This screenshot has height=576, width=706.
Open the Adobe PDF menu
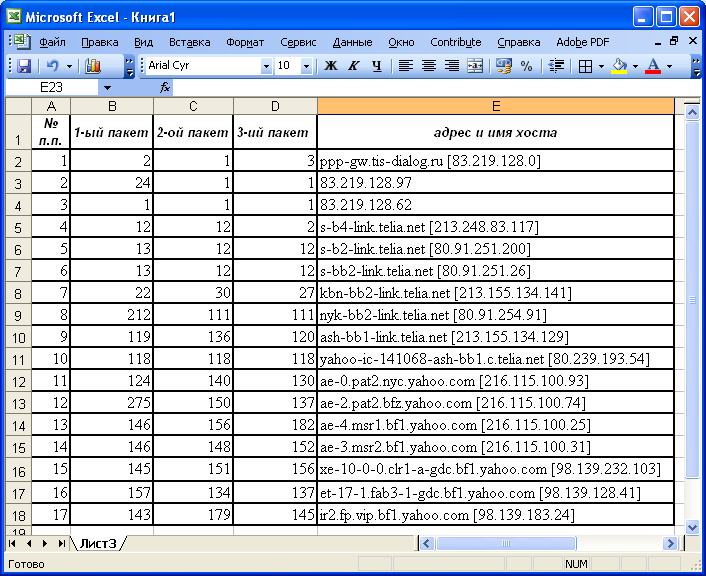[x=583, y=42]
